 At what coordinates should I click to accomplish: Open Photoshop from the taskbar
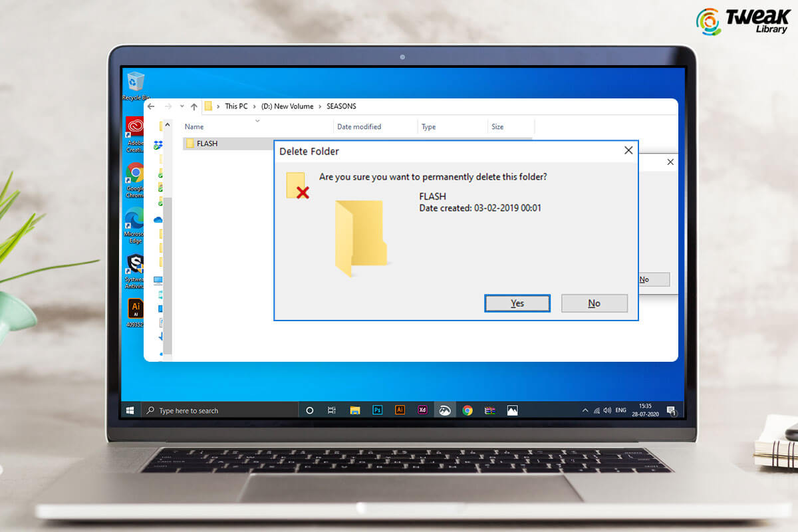point(377,410)
